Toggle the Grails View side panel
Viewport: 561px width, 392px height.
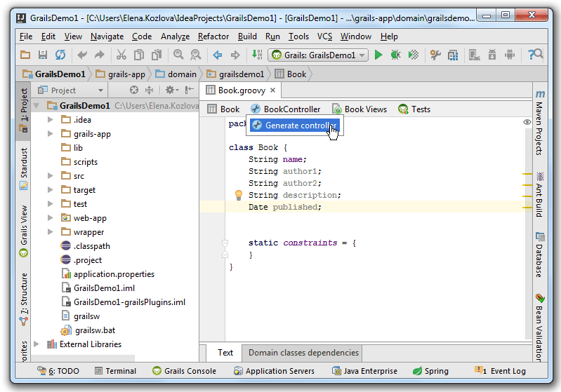click(24, 228)
